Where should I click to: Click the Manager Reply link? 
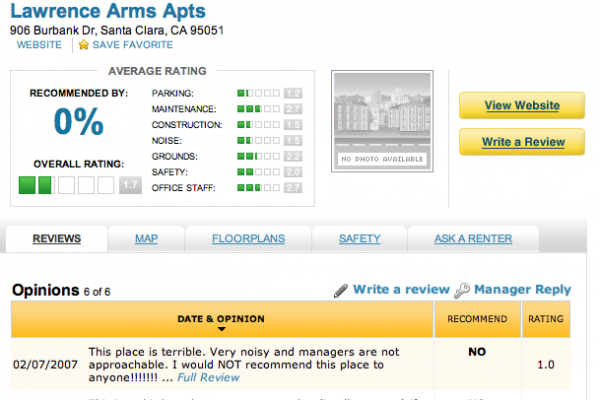point(522,290)
